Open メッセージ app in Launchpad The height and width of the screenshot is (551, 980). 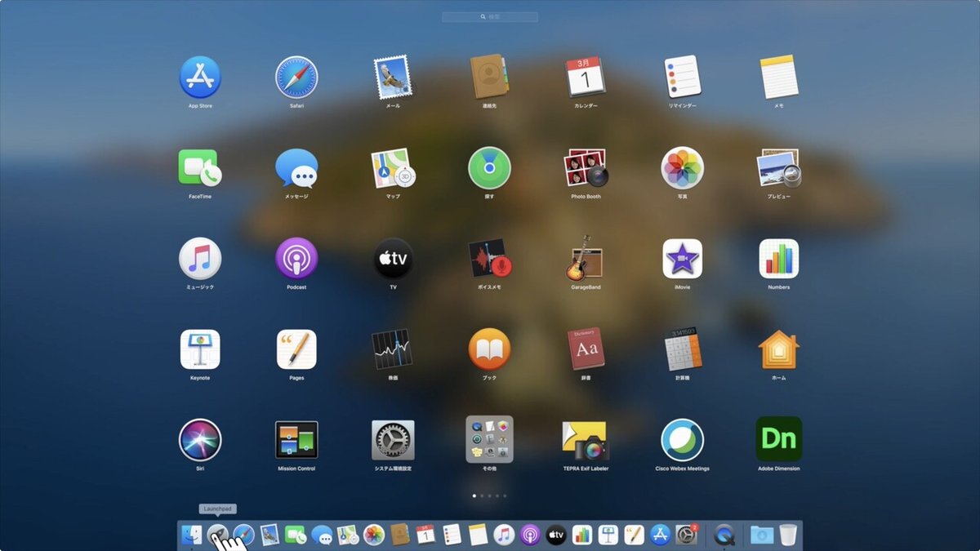[296, 168]
